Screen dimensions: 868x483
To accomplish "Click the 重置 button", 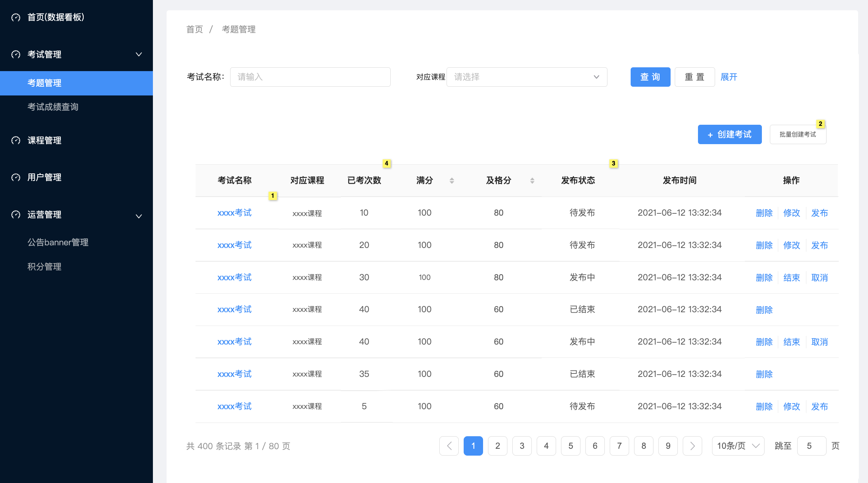I will (695, 77).
